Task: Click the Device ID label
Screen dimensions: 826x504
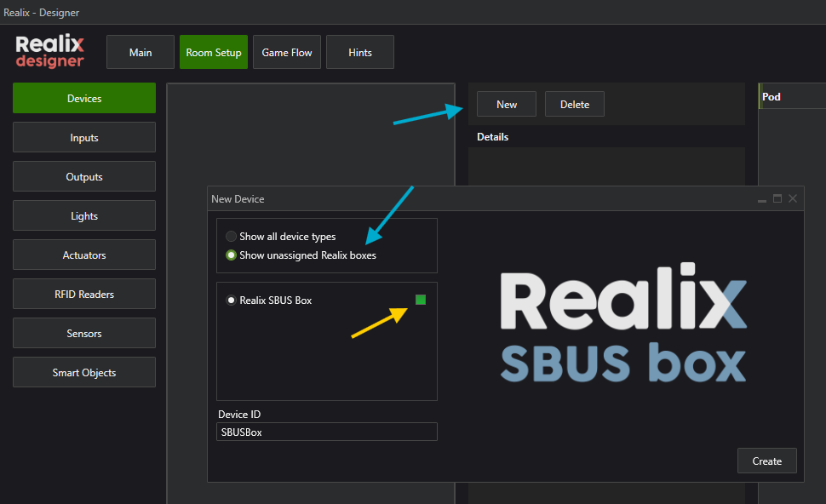Action: [x=239, y=415]
